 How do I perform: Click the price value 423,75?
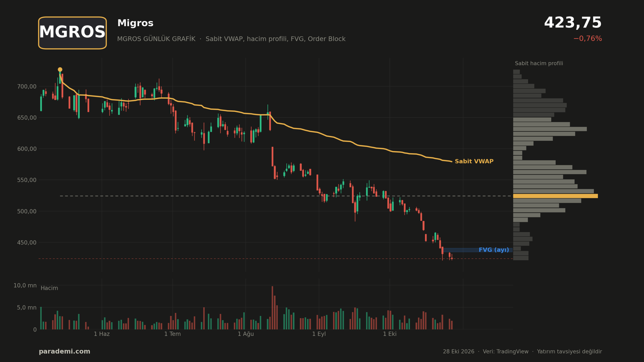[x=573, y=23]
